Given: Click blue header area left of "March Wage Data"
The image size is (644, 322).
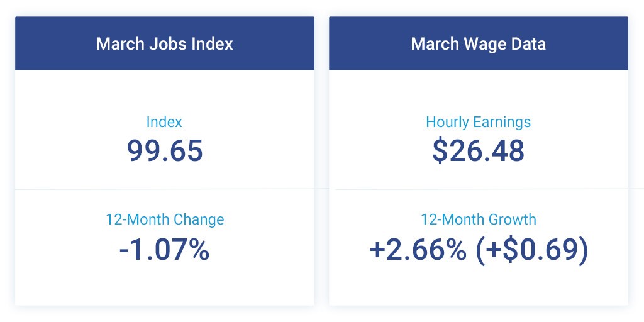Looking at the screenshot, I should click(368, 44).
